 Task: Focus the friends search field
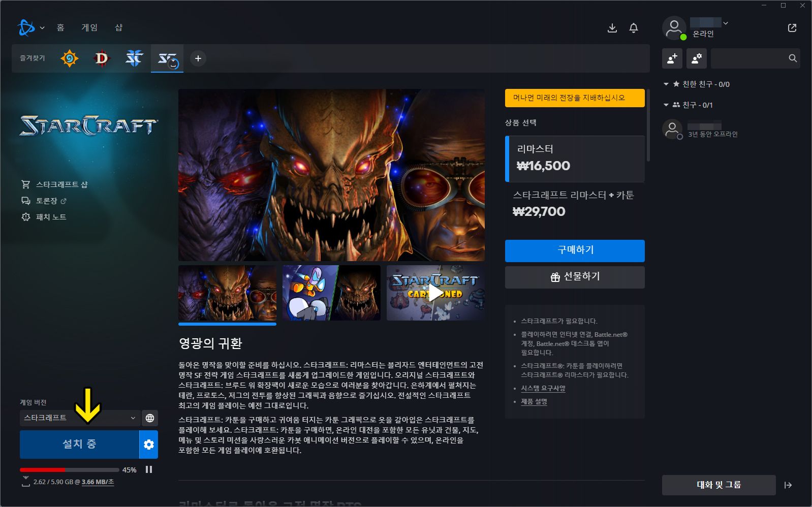(x=755, y=58)
